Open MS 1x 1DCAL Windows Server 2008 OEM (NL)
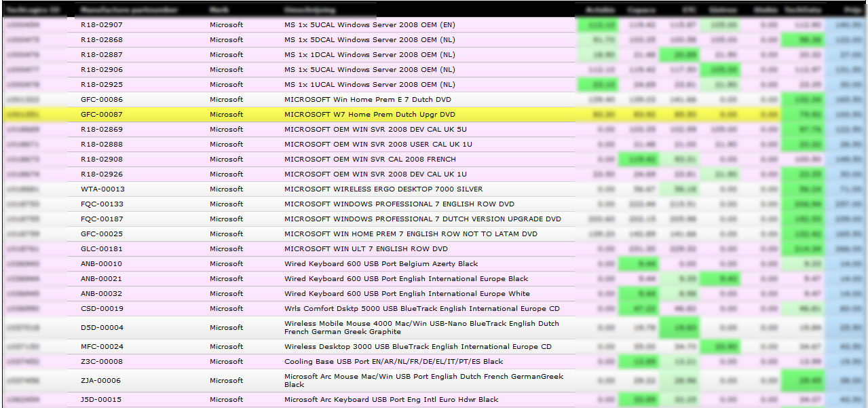The height and width of the screenshot is (408, 868). pos(370,55)
